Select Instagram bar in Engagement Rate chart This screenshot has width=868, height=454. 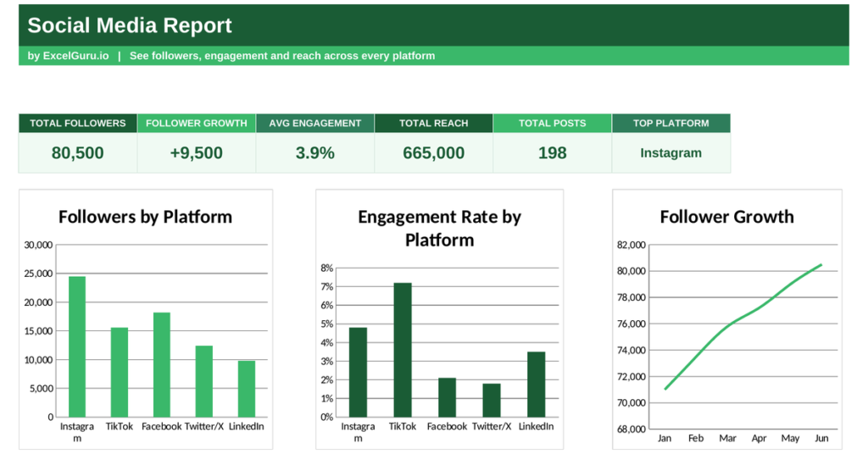coord(359,372)
